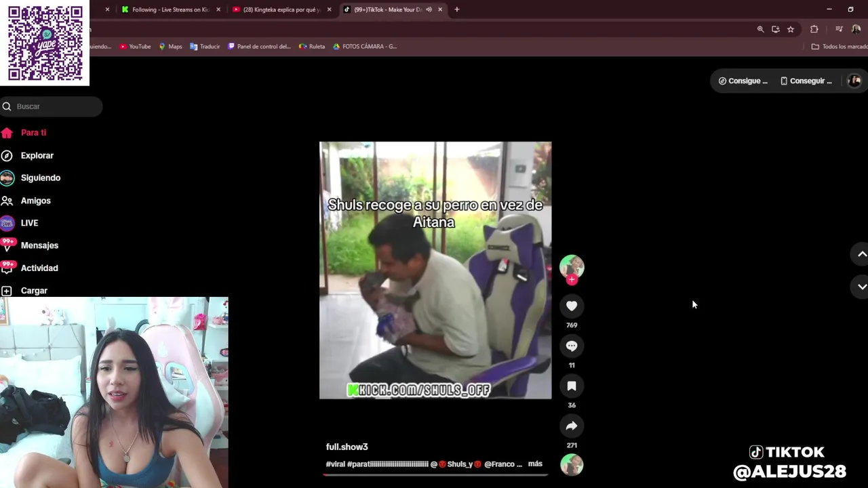Expand the caption with 'más'
The image size is (868, 488).
[535, 464]
